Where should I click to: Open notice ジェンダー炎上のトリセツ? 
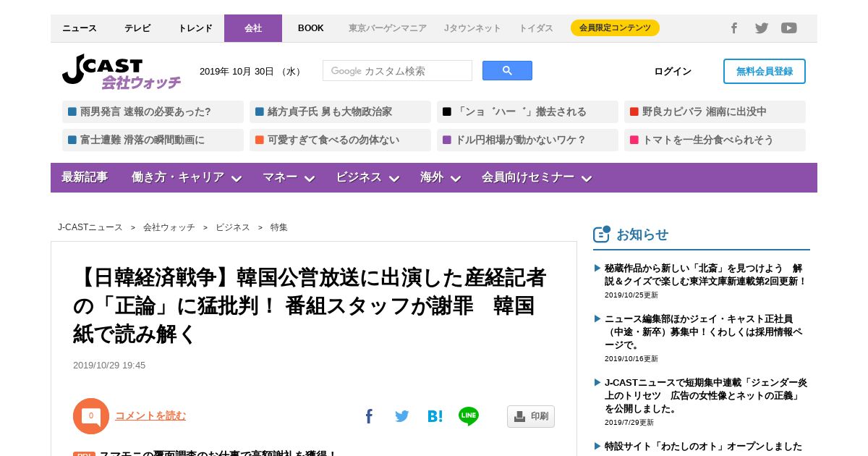click(706, 395)
